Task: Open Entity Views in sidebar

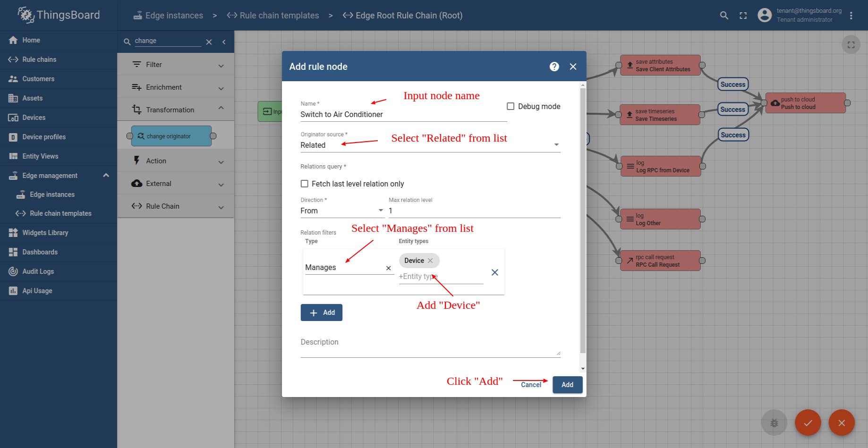Action: [59, 156]
